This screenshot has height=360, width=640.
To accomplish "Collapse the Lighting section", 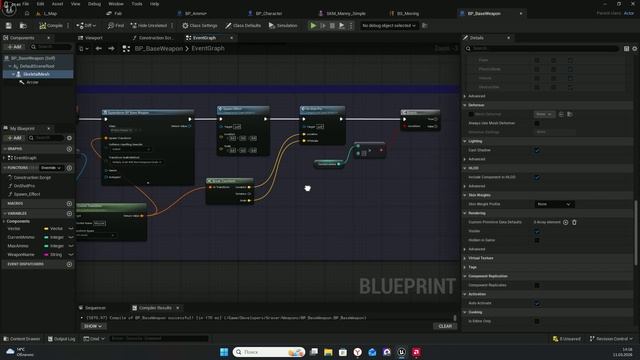I will click(465, 141).
